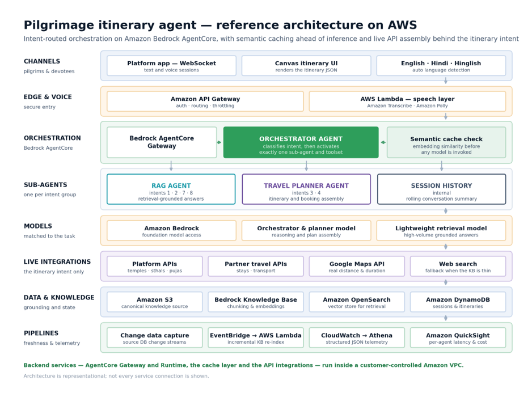Click the Amazon OpenSearch box
The width and height of the screenshot is (532, 397).
[357, 302]
